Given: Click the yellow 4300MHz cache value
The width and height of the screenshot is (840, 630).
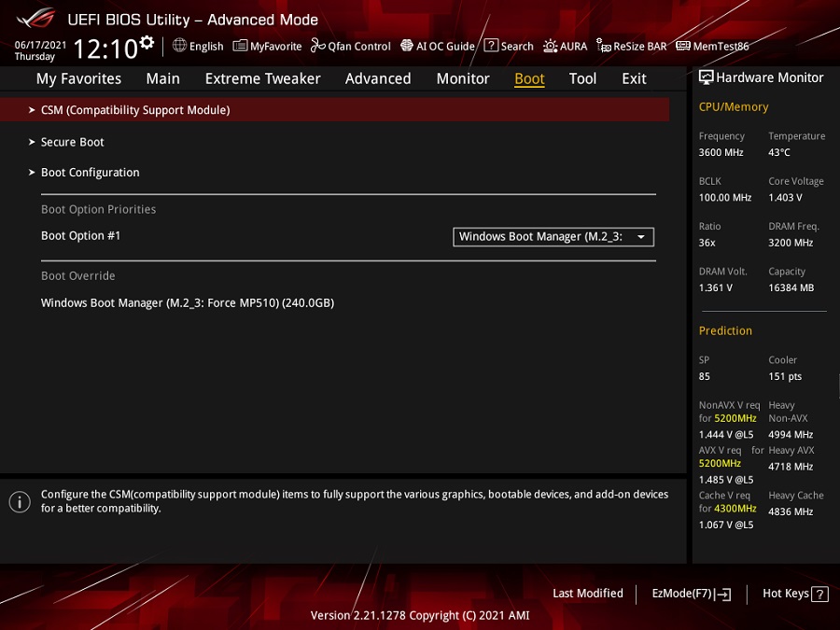Looking at the screenshot, I should 735,509.
